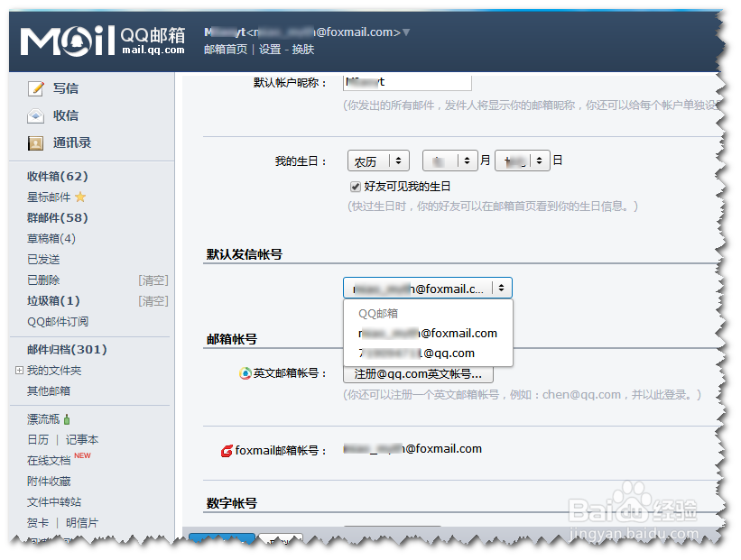
Task: Open the 农历 calendar type dropdown
Action: [x=378, y=161]
